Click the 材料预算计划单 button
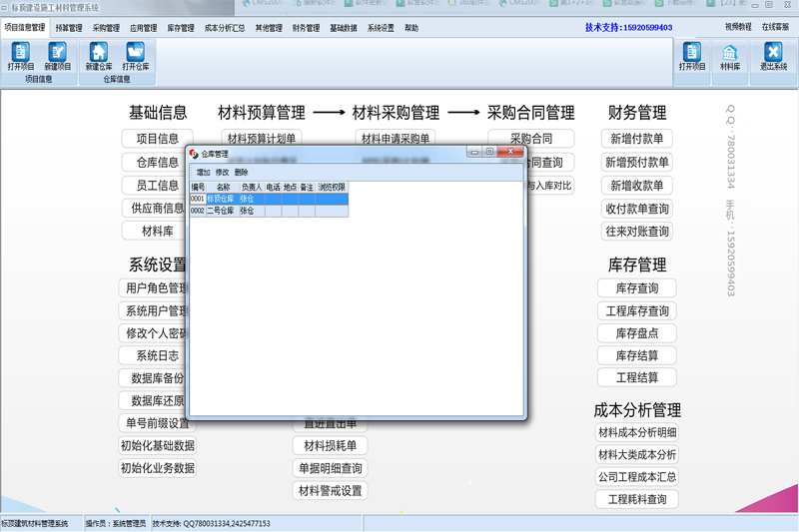 (x=262, y=138)
